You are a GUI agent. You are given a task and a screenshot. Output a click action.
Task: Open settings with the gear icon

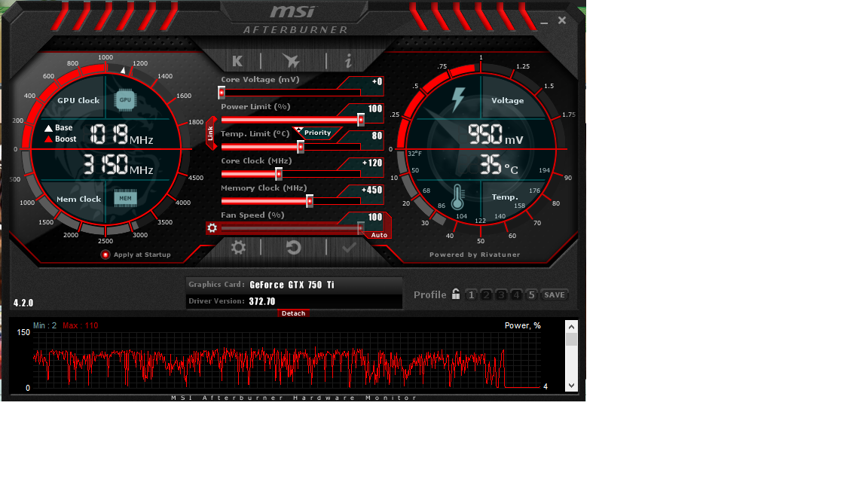238,247
